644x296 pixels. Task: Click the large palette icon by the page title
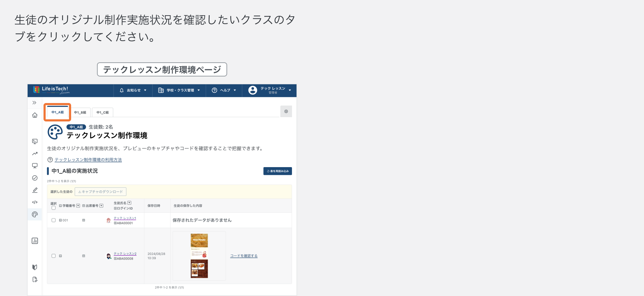55,132
